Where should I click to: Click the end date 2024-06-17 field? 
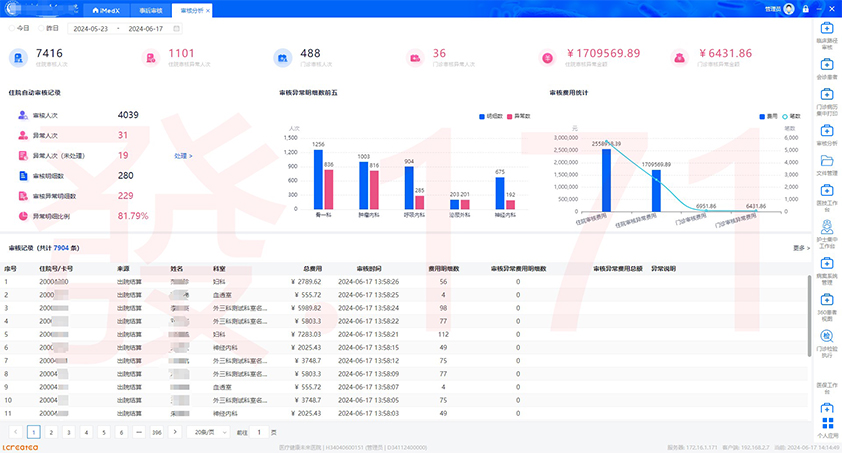point(146,28)
